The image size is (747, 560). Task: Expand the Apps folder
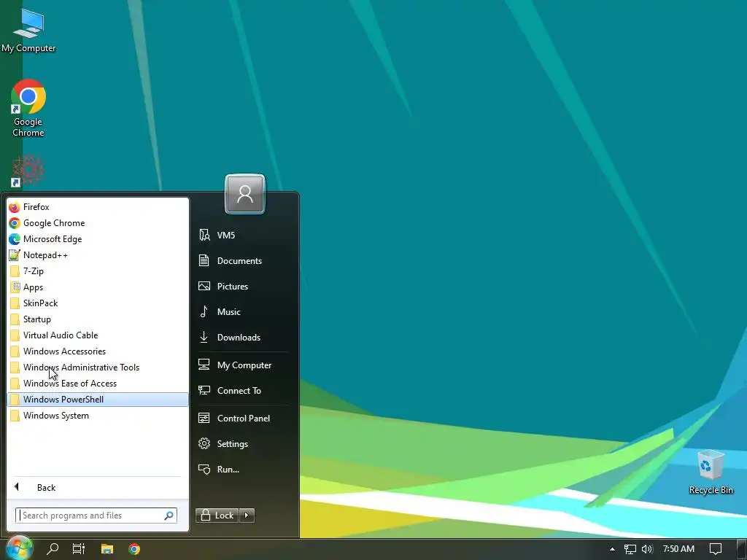(98, 287)
